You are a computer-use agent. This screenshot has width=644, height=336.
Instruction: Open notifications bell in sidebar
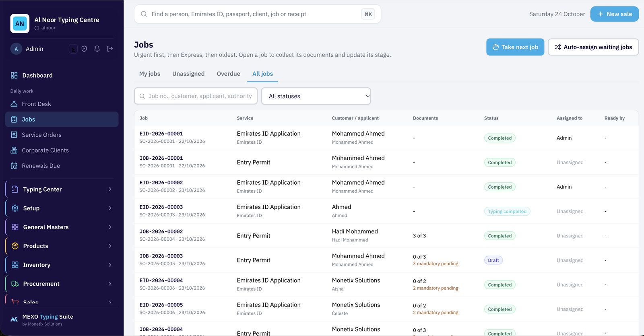97,49
